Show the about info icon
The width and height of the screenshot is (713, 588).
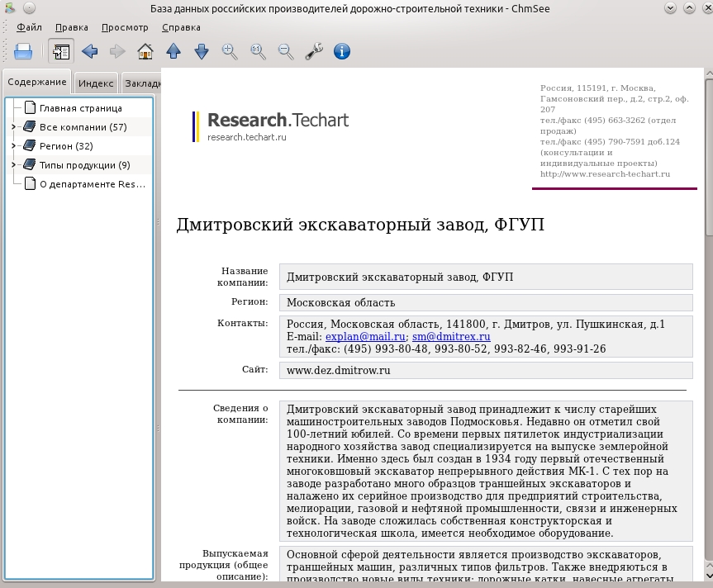point(342,51)
